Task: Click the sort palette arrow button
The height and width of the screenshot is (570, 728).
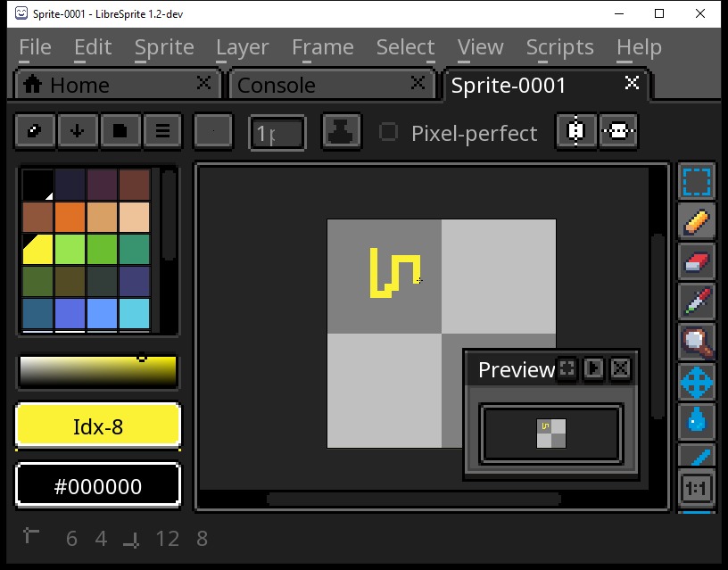Action: [x=78, y=131]
